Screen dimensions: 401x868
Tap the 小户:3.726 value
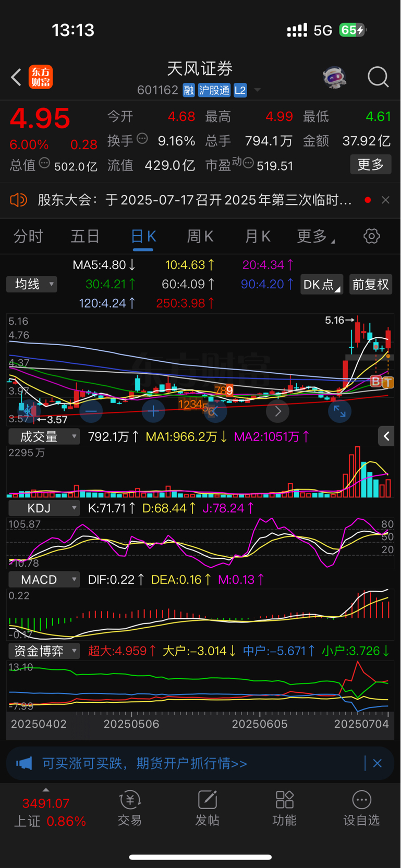pos(356,651)
